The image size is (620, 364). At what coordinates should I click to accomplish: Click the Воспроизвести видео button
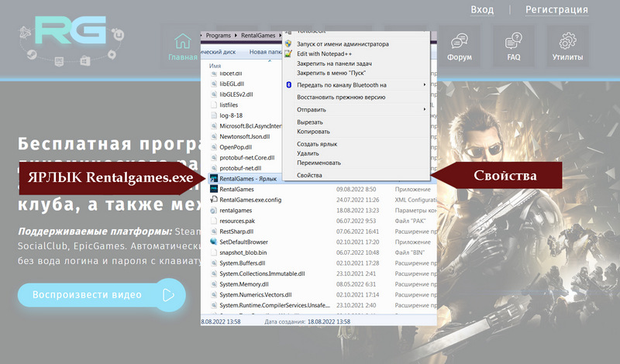coord(102,295)
